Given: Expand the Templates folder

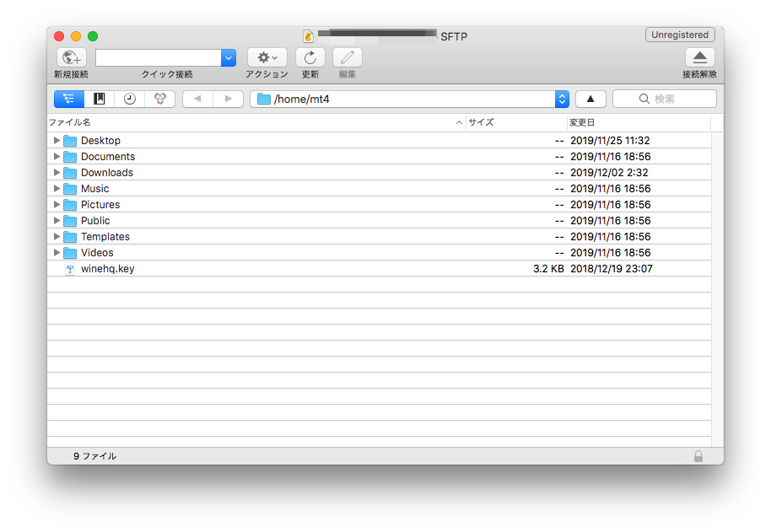Looking at the screenshot, I should pos(57,237).
